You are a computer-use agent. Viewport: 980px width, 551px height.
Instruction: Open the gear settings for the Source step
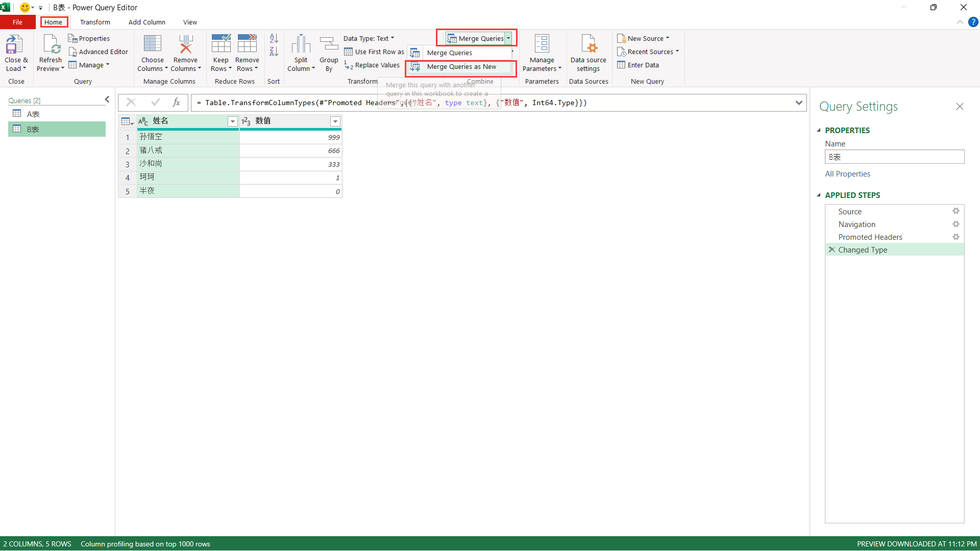(955, 211)
